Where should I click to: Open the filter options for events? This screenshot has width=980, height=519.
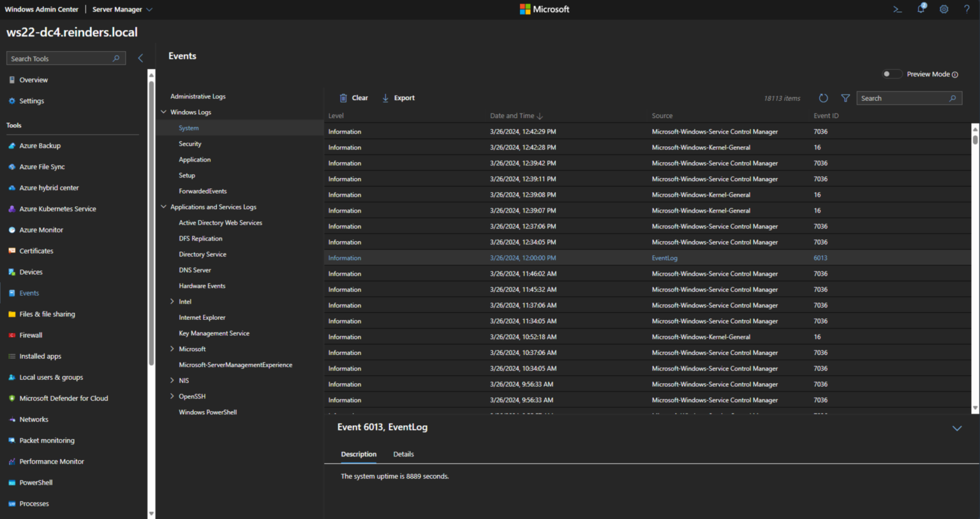845,98
